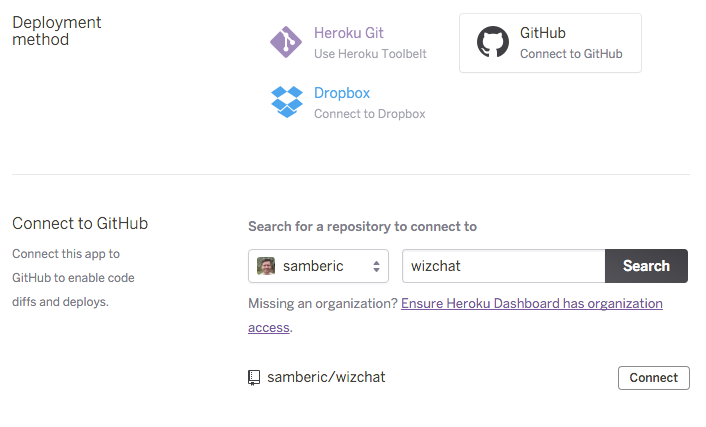Choose the Heroku Git deployment label
Viewport: 706px width, 427px height.
tap(348, 33)
